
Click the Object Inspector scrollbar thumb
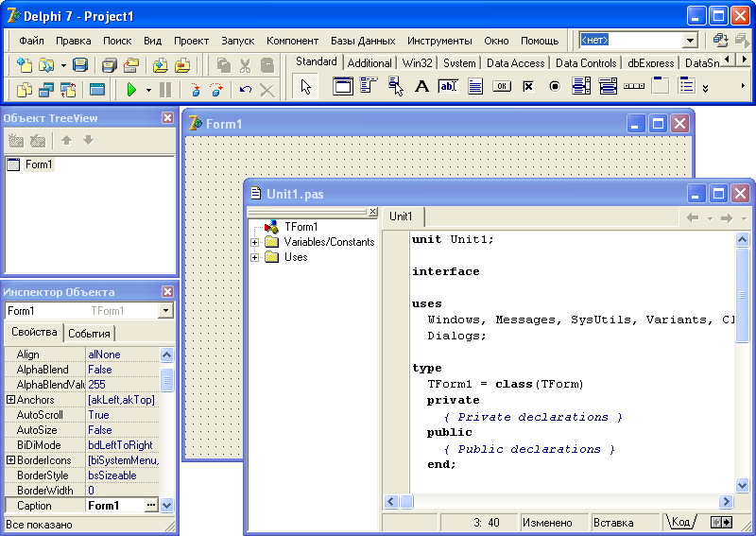tap(166, 380)
